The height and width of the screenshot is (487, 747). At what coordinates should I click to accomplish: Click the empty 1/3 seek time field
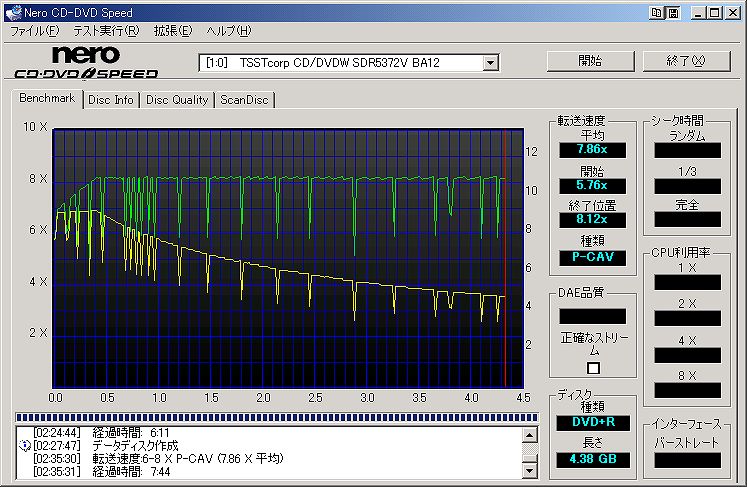[x=687, y=186]
